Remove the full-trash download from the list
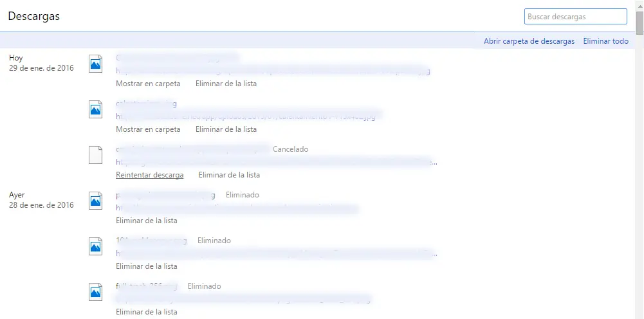644x319 pixels. 147,312
